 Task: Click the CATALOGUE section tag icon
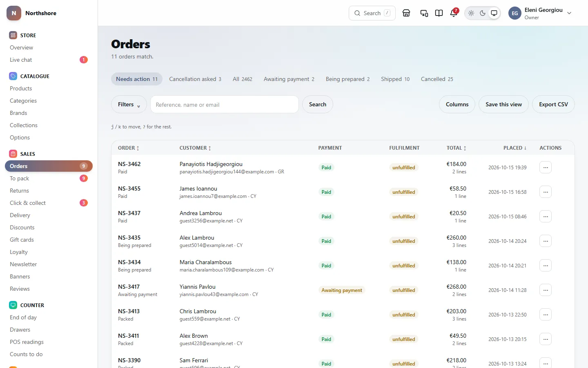[x=13, y=76]
